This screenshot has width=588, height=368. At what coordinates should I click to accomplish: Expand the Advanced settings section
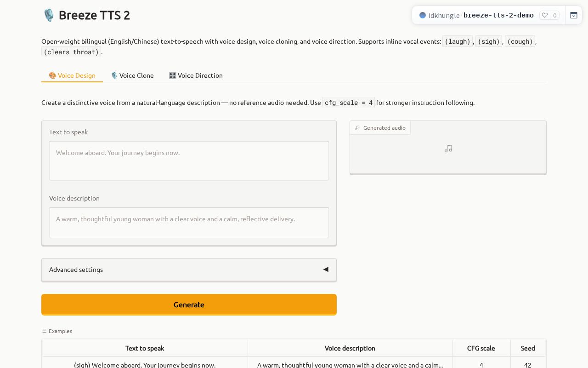click(x=189, y=270)
